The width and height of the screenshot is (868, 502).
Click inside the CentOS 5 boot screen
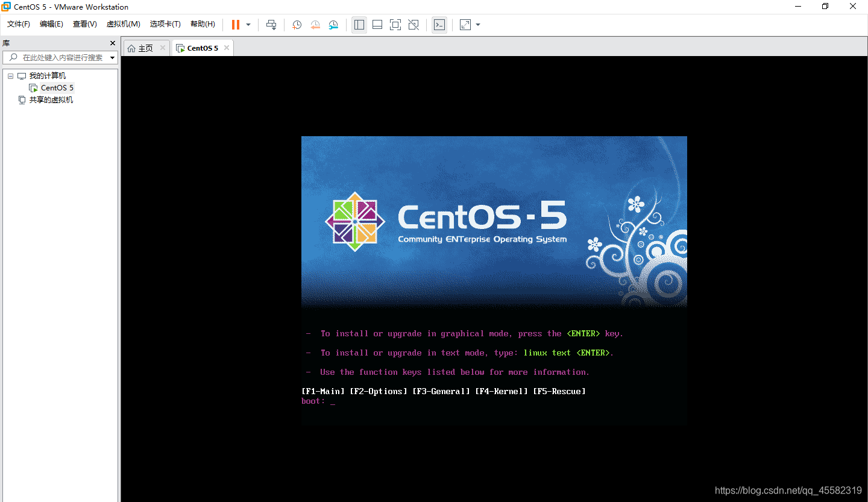(x=494, y=280)
